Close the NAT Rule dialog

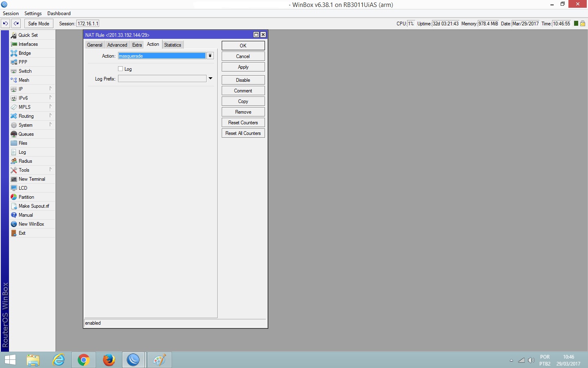pyautogui.click(x=263, y=35)
